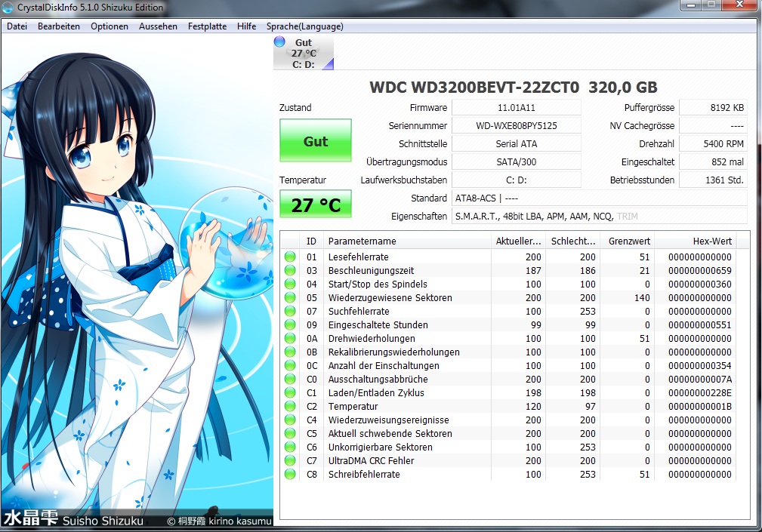Click the Suisho Shizuku character artwork

point(137,279)
